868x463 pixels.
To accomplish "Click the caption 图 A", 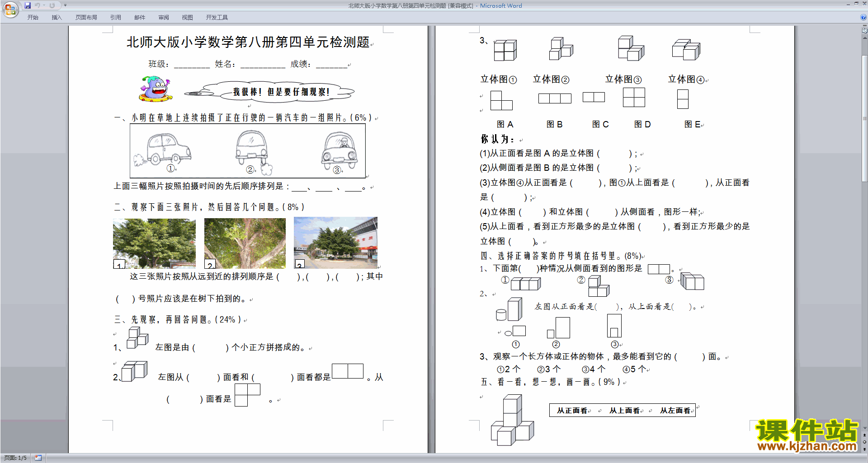I will [505, 124].
